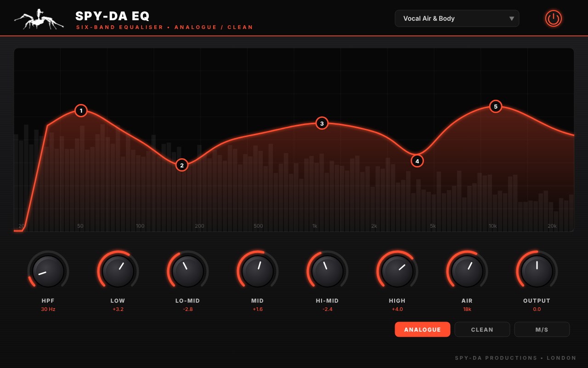Click the MID band knob

(x=258, y=271)
